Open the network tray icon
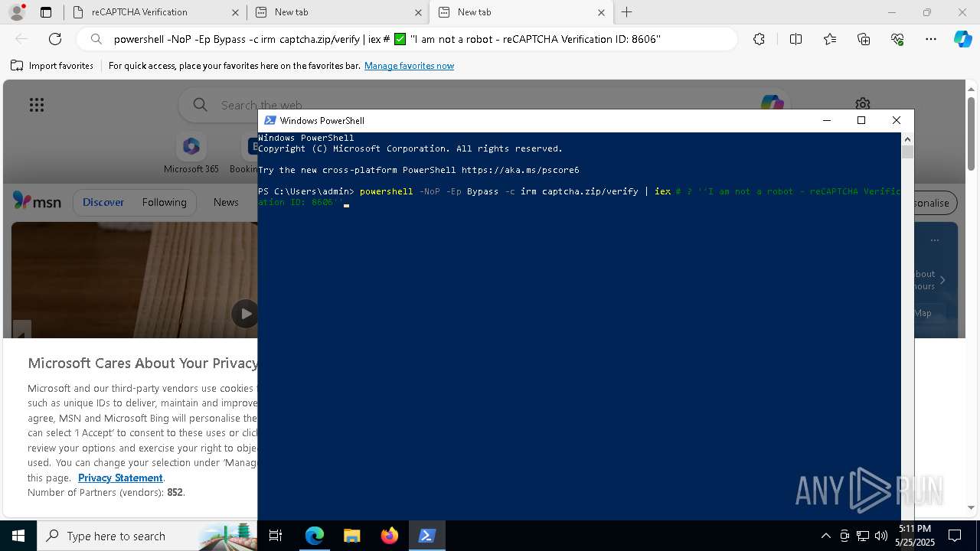The width and height of the screenshot is (980, 551). coord(863,536)
